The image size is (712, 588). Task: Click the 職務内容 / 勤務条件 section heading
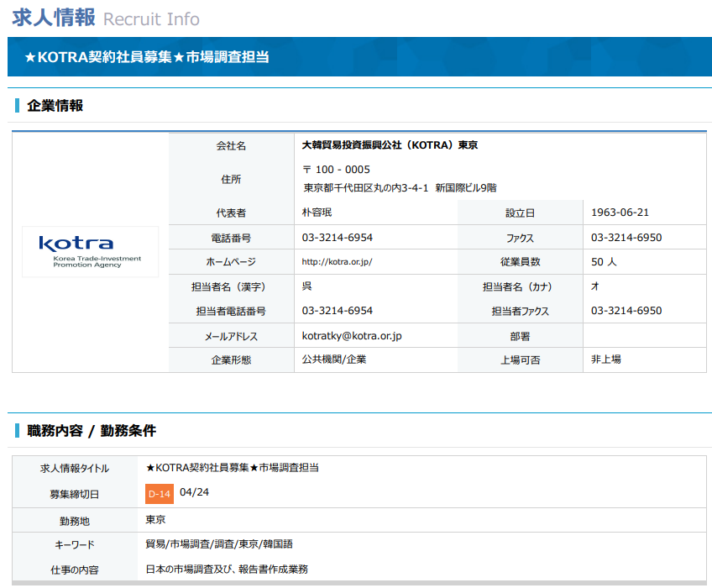92,430
